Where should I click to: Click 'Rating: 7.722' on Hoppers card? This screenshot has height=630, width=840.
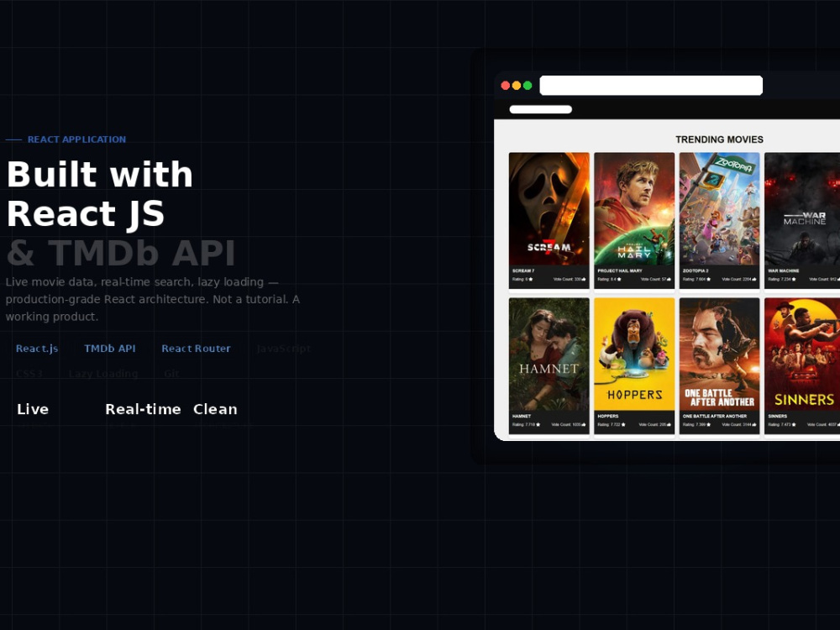pyautogui.click(x=608, y=424)
